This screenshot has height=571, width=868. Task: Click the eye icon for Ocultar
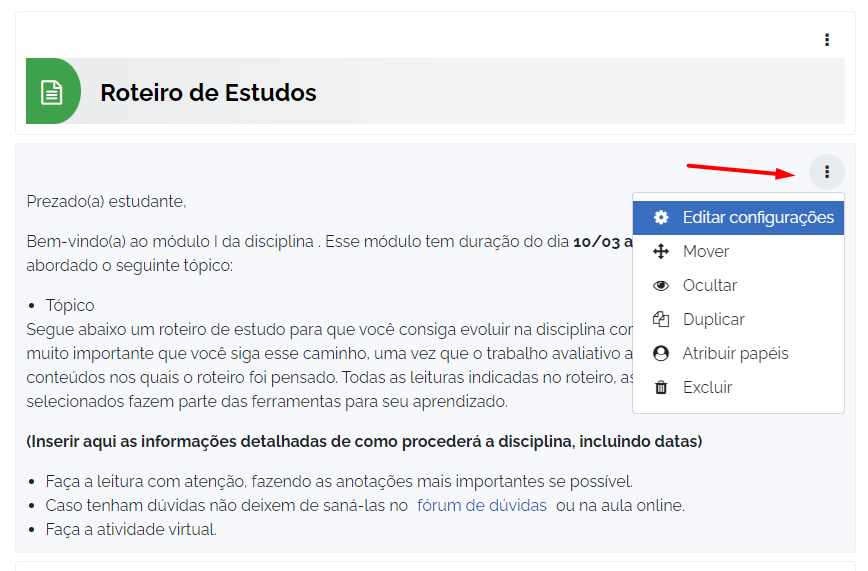[660, 286]
